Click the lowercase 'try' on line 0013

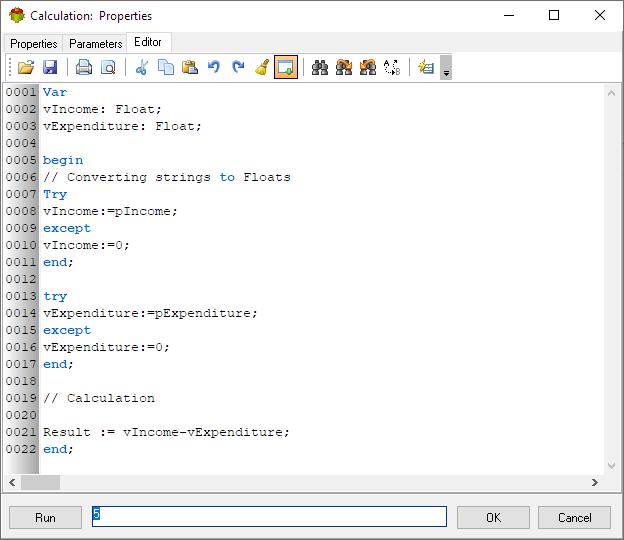[x=55, y=296]
